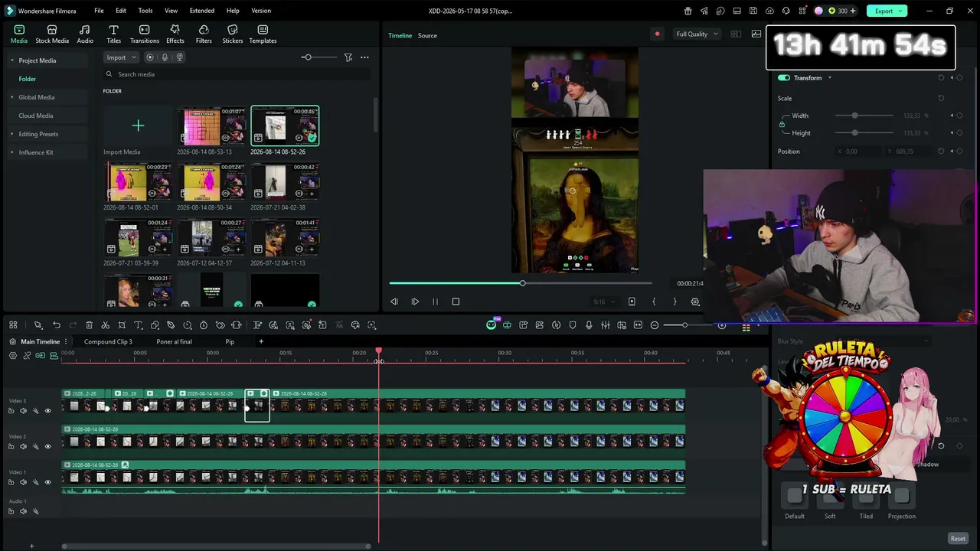
Task: Click the Search media field
Action: pos(237,74)
